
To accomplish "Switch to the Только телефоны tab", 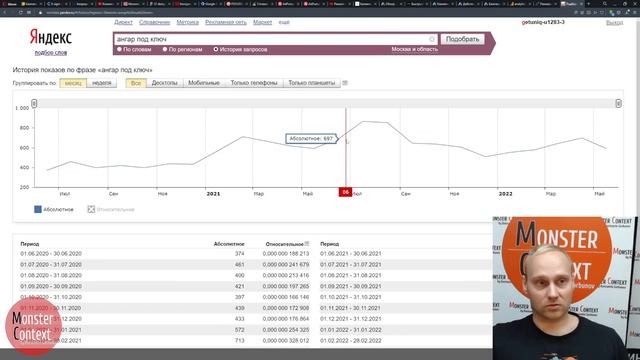I will (254, 83).
